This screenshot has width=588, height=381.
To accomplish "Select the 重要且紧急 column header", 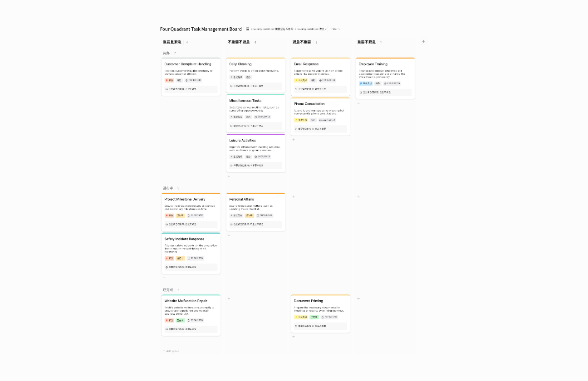I will [172, 42].
